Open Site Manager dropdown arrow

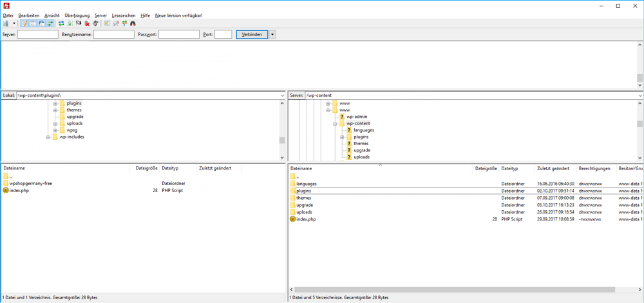click(14, 23)
